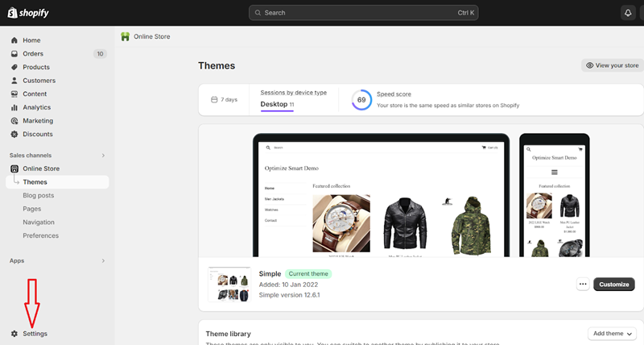Click the green Online Store header icon
Image resolution: width=644 pixels, height=345 pixels.
126,36
